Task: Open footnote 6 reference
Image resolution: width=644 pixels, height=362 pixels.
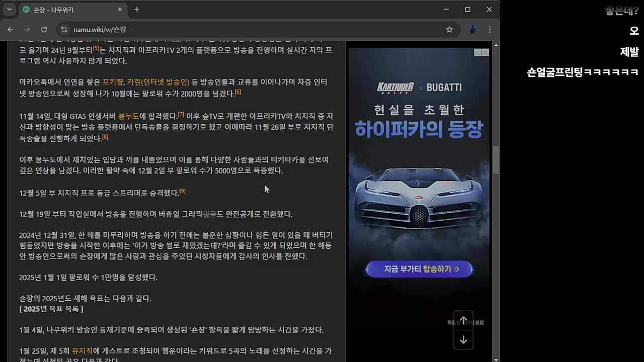Action: pos(238,92)
